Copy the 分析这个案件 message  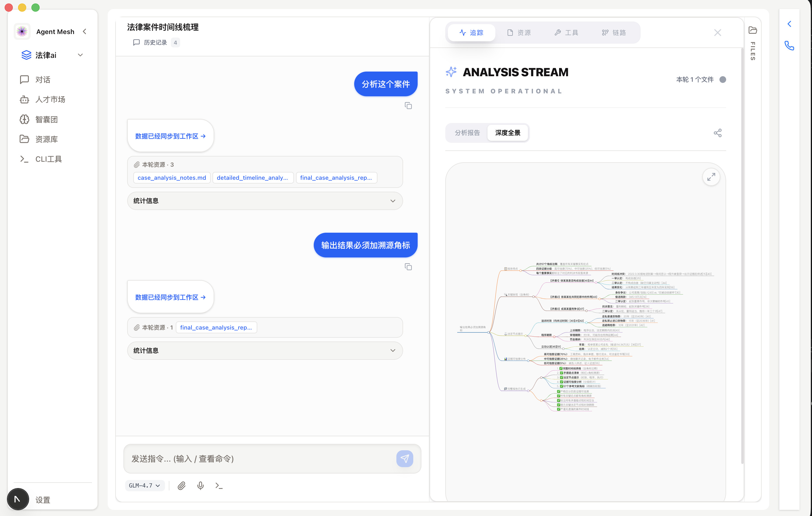click(408, 106)
